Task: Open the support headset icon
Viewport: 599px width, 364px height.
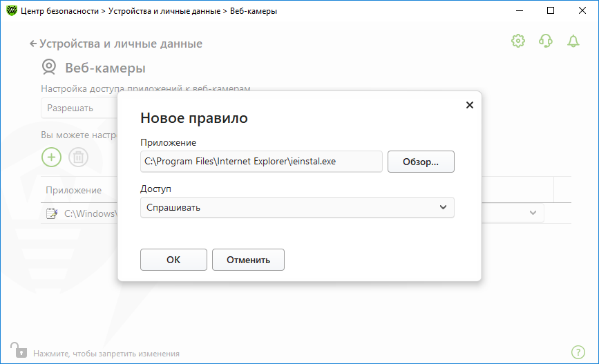Action: (546, 41)
